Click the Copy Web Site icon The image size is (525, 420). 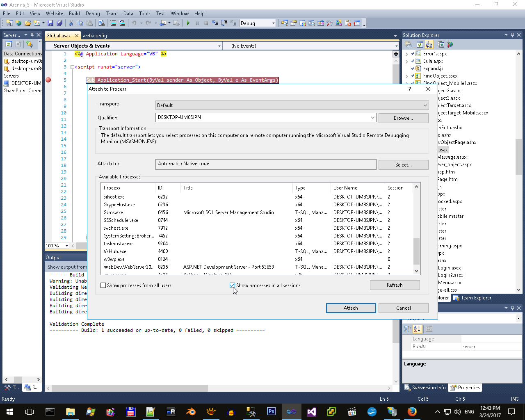pyautogui.click(x=441, y=44)
